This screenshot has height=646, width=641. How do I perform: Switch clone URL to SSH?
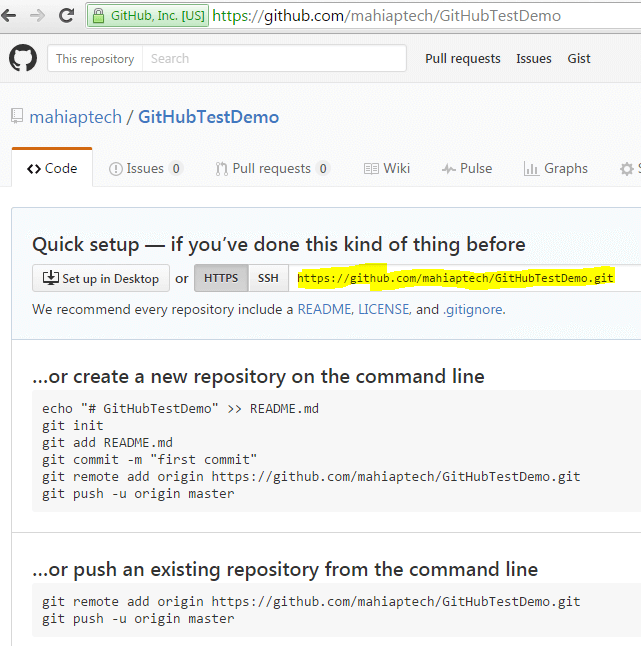point(268,278)
